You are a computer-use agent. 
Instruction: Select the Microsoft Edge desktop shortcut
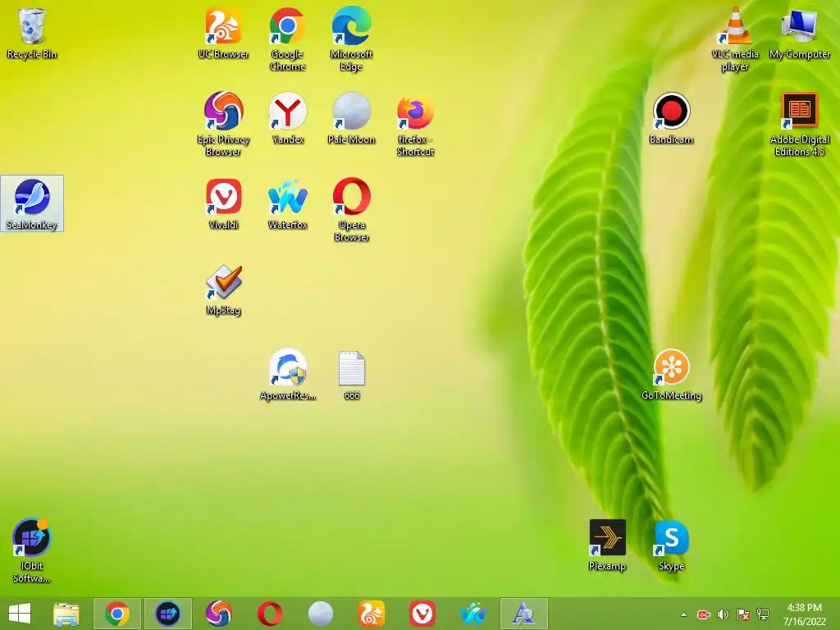pos(351,39)
